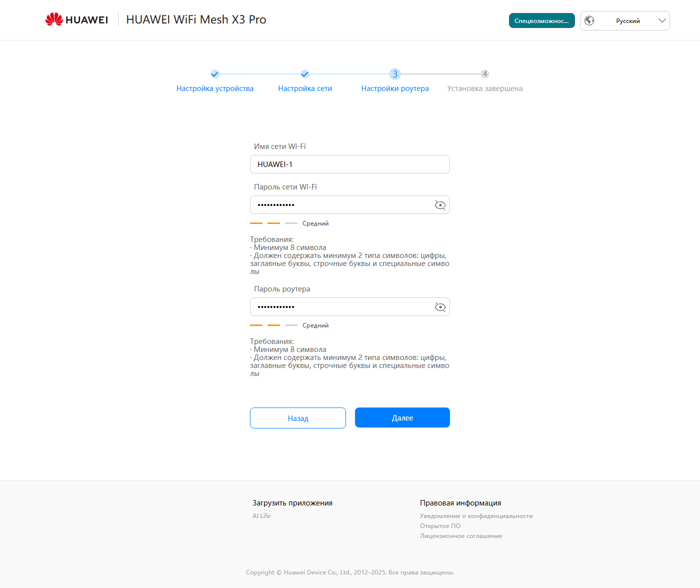
Task: Click the step 2 checkmark circle
Action: coord(305,74)
